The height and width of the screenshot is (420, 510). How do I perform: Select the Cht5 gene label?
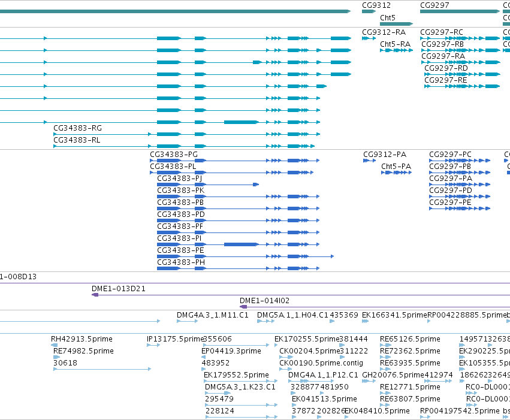[x=388, y=18]
